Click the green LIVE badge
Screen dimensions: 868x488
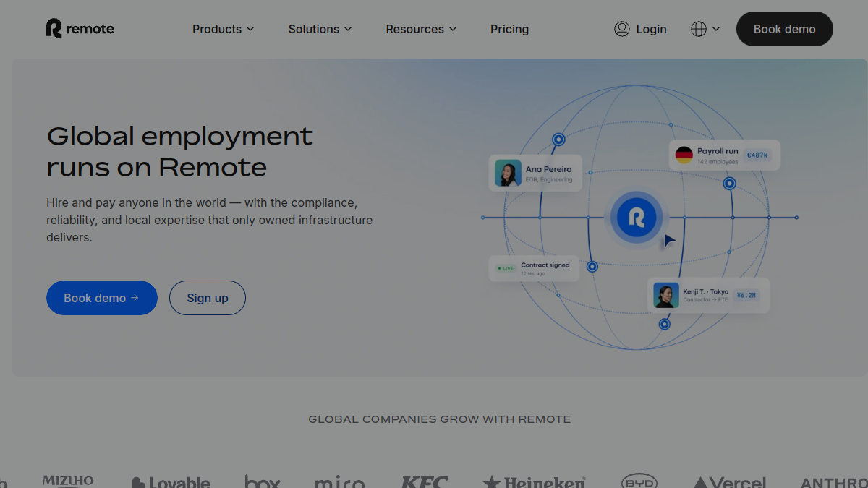tap(506, 268)
